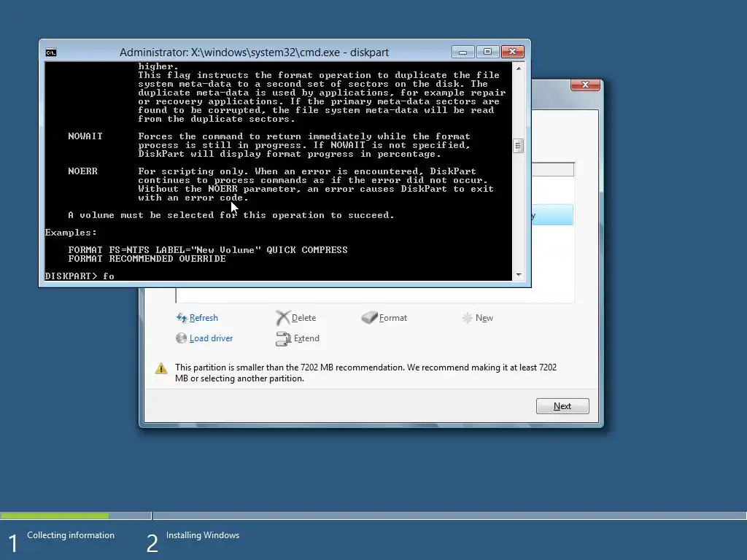Click the Delete X icon
This screenshot has width=747, height=560.
tap(282, 318)
